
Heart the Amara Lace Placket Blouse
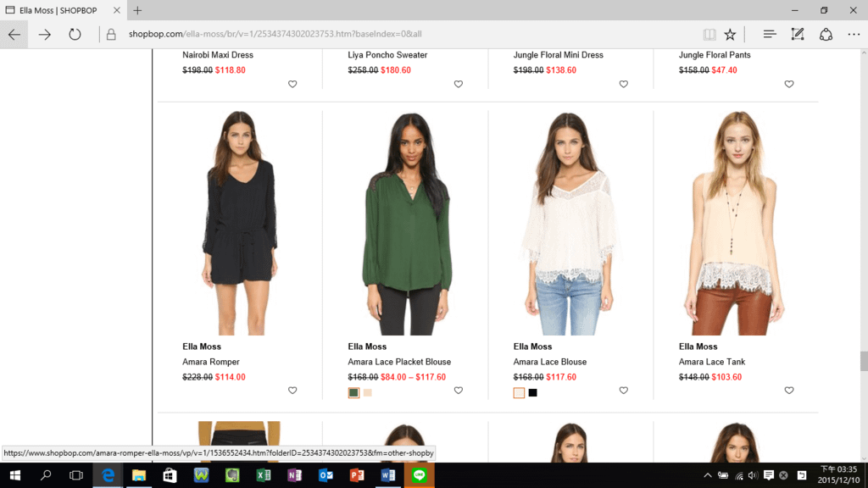point(459,391)
